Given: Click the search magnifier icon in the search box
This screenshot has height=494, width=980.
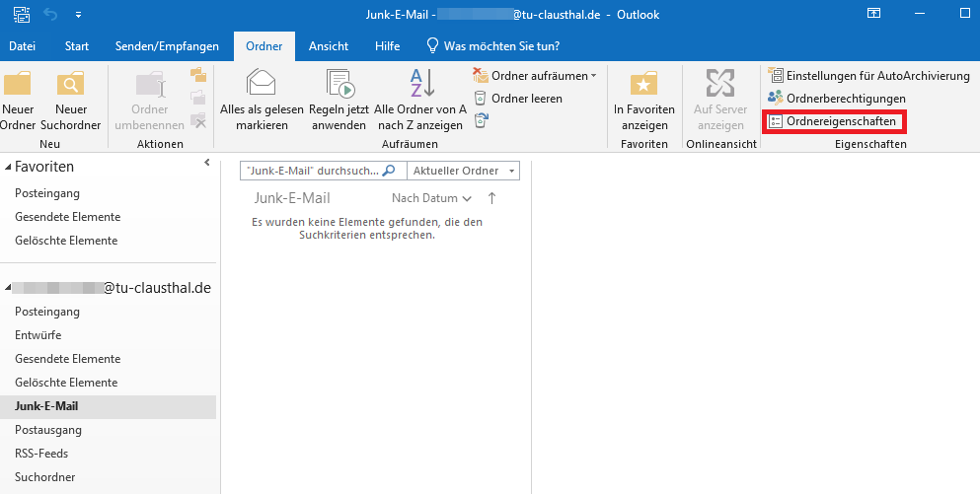Looking at the screenshot, I should tap(388, 171).
